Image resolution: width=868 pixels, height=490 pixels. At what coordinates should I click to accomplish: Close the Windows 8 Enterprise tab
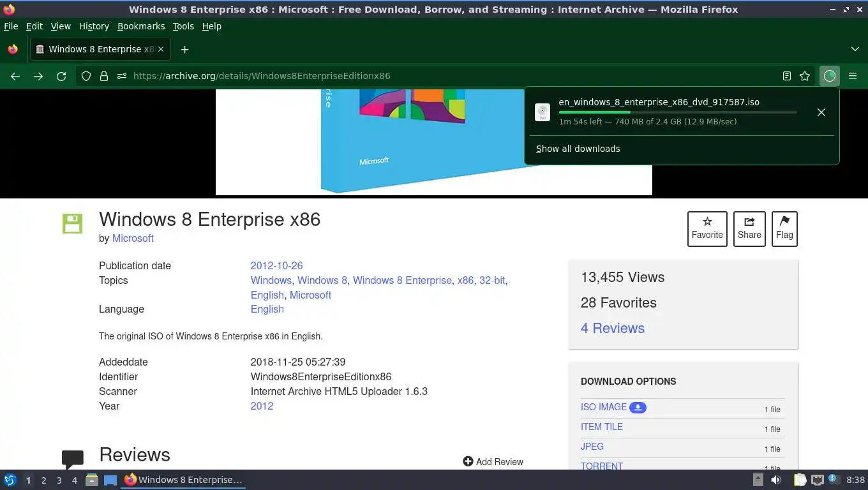161,49
